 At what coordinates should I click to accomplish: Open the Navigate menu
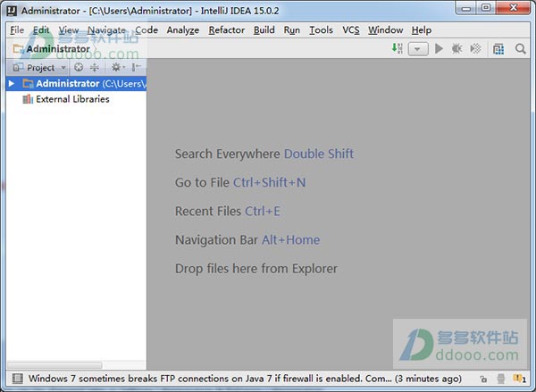pos(106,30)
